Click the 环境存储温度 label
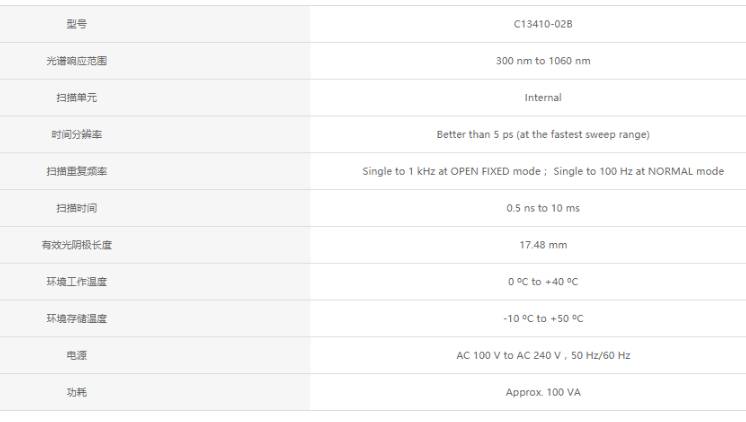Screen dimensions: 746x422 click(x=77, y=318)
